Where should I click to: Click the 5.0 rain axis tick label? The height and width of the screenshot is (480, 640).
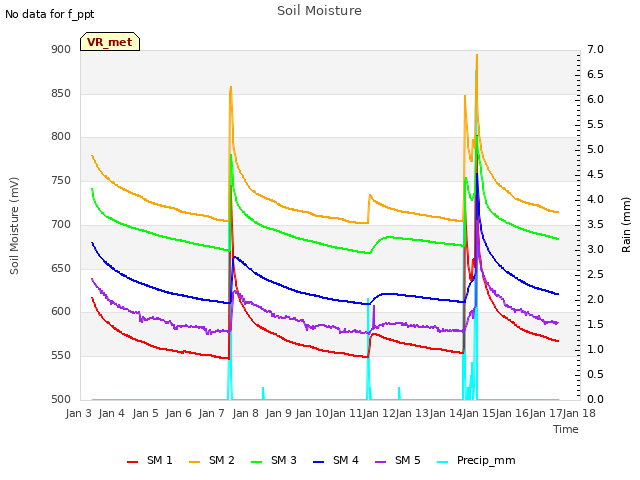[596, 149]
